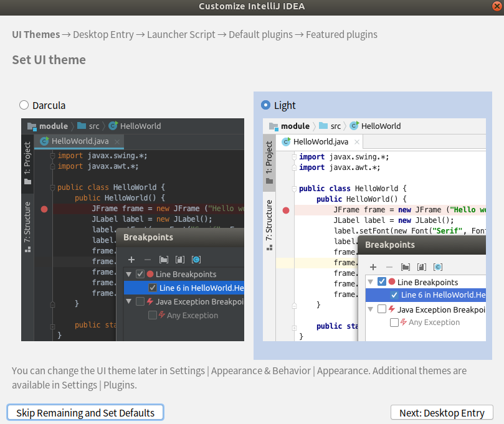Fold the javax.swing import line in Darcula preview

pos(52,156)
